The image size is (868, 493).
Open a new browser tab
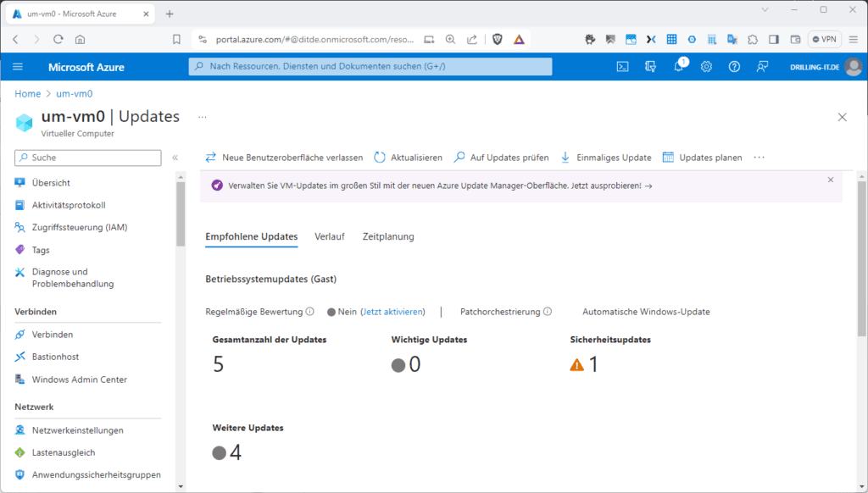tap(170, 14)
